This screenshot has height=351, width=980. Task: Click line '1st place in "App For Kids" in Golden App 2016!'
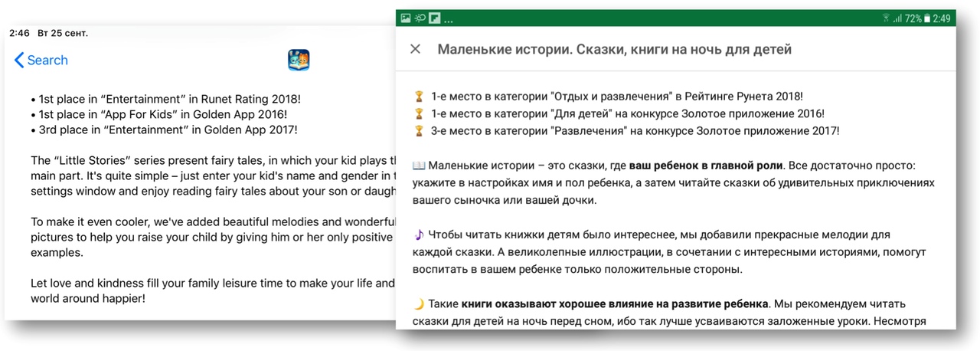[x=159, y=114]
